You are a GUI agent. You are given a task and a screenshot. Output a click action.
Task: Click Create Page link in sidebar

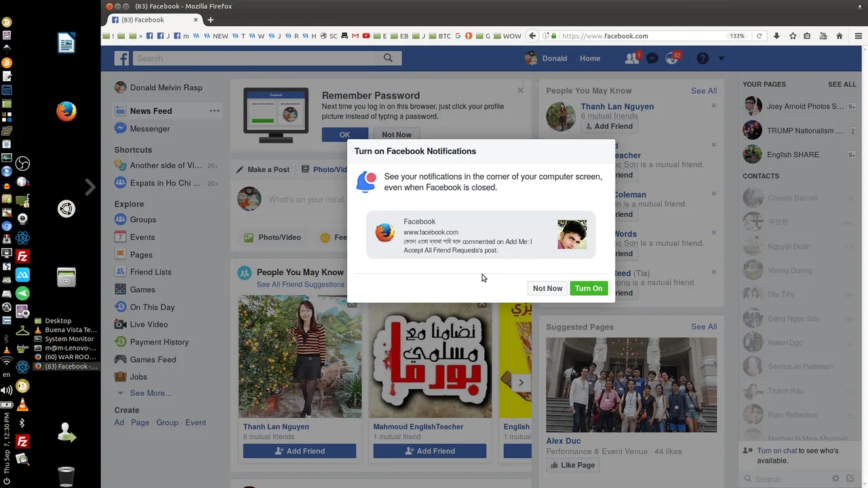(x=140, y=422)
